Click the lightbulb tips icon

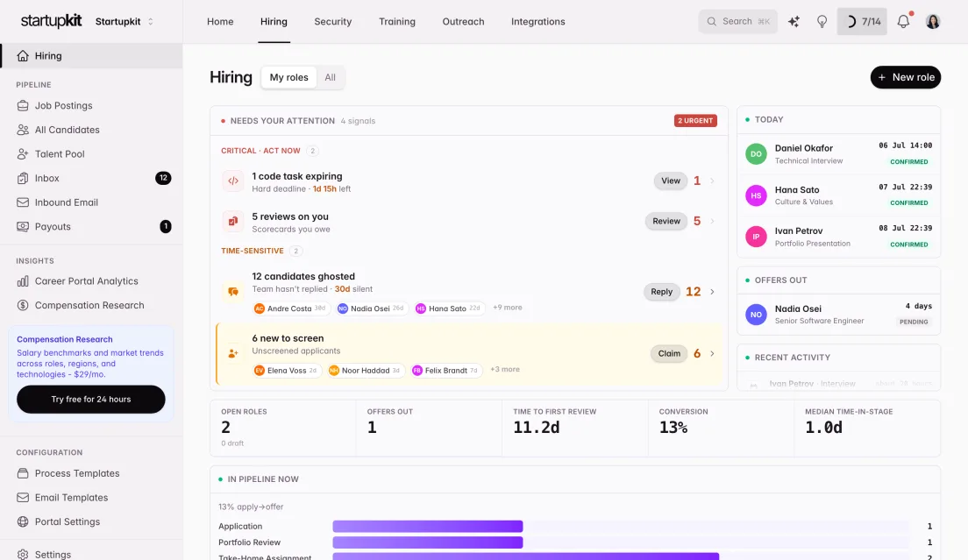pos(822,22)
